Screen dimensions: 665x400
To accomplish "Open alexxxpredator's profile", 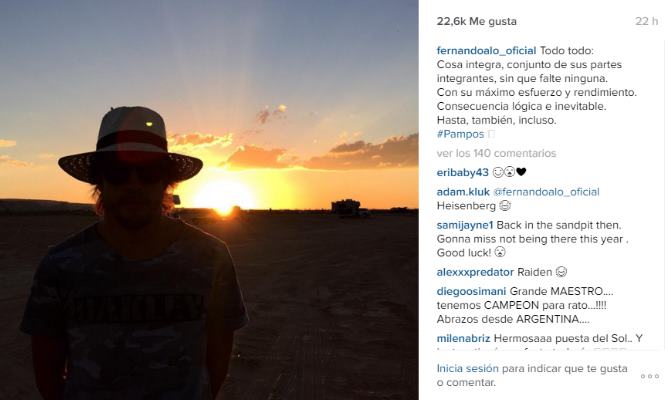I will point(475,272).
